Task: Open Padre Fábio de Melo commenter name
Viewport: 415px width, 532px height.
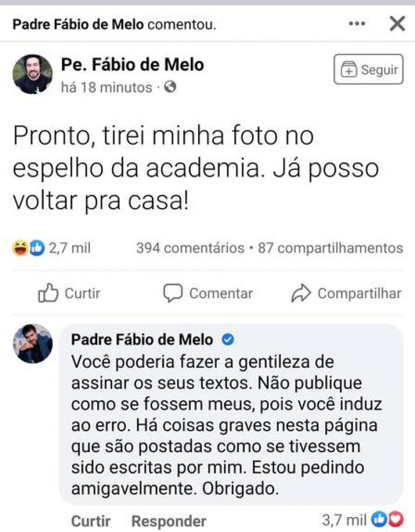Action: point(142,339)
